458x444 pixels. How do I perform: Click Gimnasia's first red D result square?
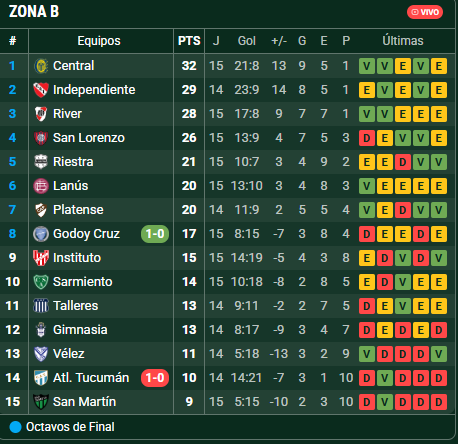tap(367, 330)
